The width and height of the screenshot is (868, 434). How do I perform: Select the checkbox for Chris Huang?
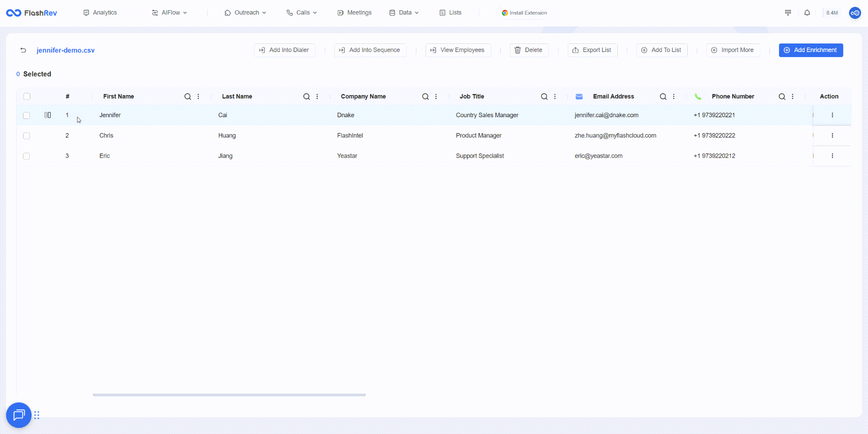[x=26, y=136]
